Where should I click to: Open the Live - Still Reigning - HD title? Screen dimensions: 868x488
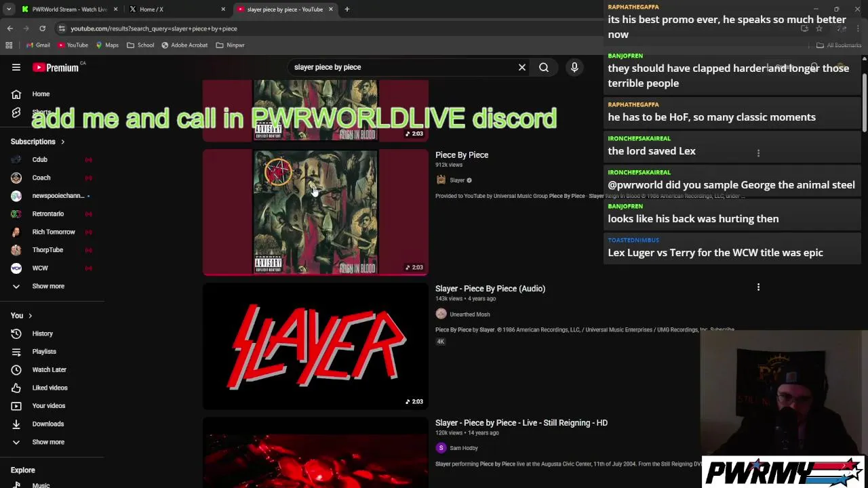(521, 423)
